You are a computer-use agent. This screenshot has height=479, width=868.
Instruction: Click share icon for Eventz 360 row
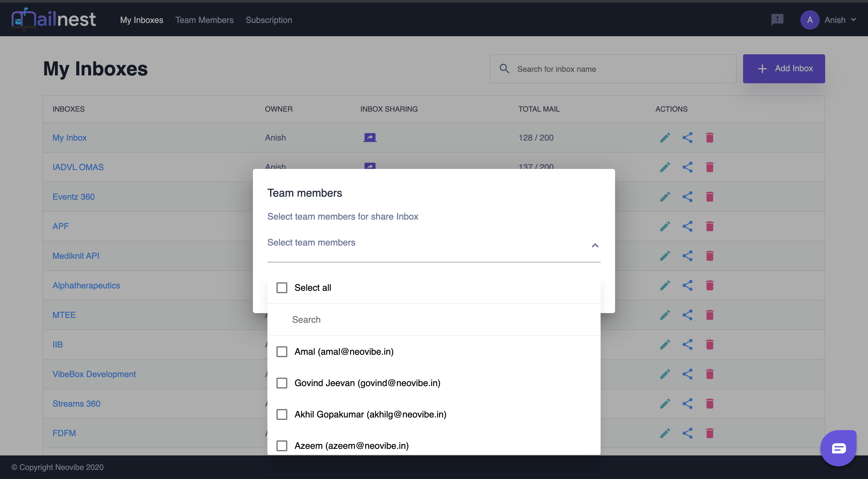point(687,197)
